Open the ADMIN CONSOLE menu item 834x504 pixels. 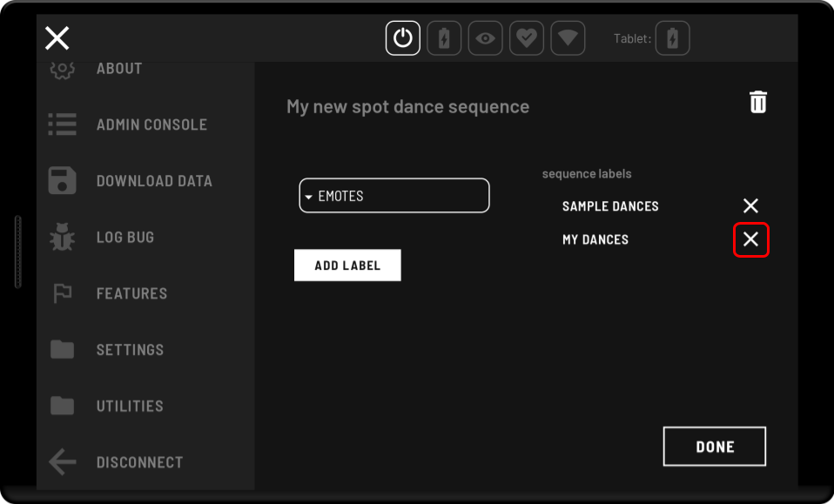coord(151,124)
